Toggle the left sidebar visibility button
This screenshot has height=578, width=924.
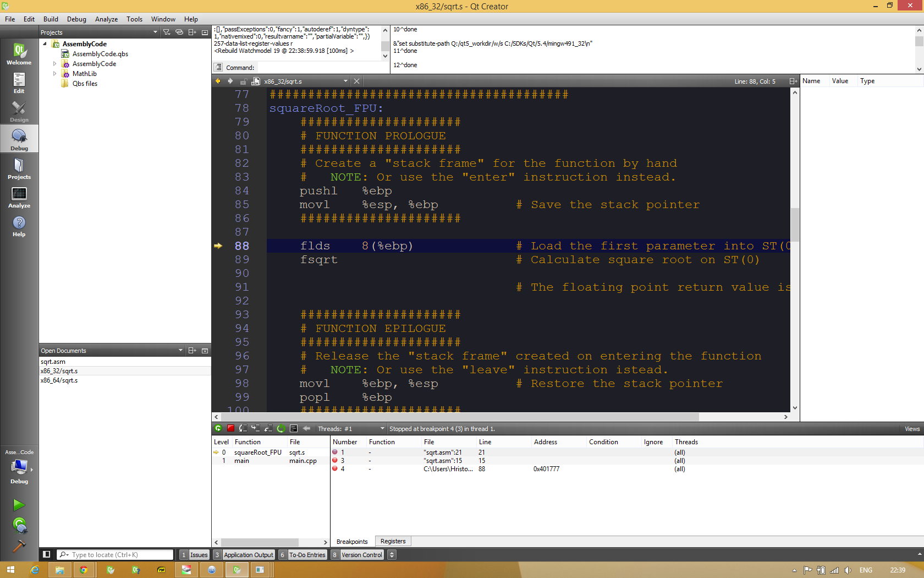(x=47, y=555)
